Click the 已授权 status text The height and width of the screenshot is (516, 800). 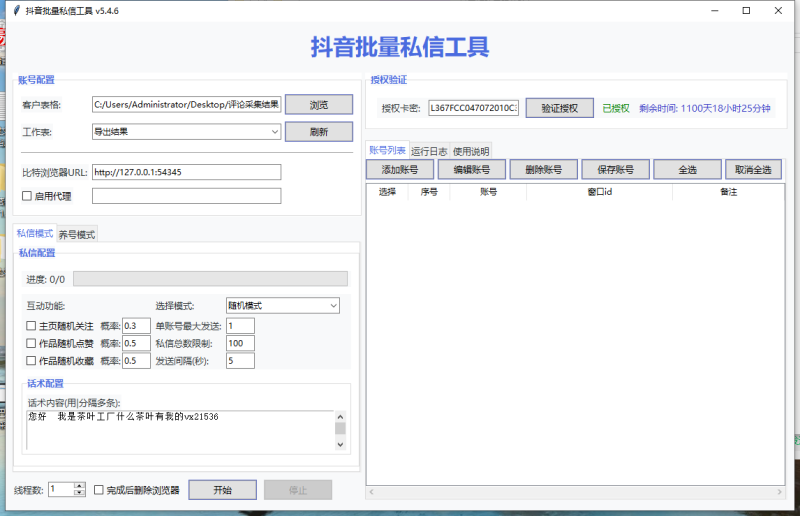tap(616, 108)
